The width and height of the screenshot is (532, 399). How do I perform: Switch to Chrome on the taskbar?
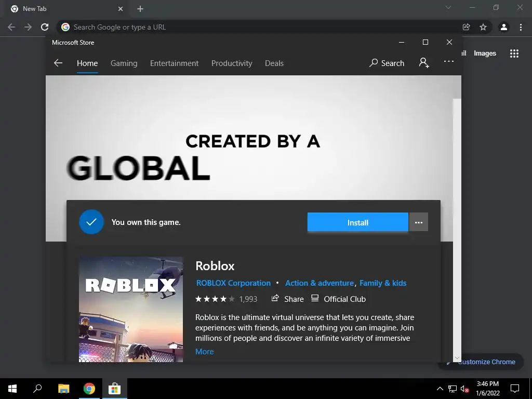89,389
